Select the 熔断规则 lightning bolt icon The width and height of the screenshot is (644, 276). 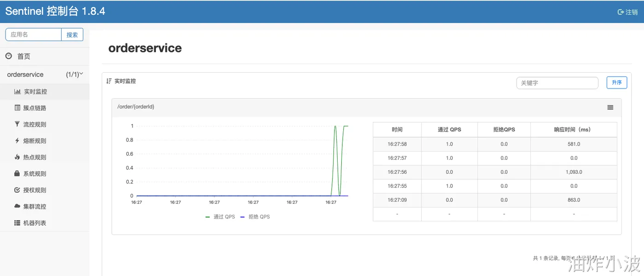coord(17,141)
